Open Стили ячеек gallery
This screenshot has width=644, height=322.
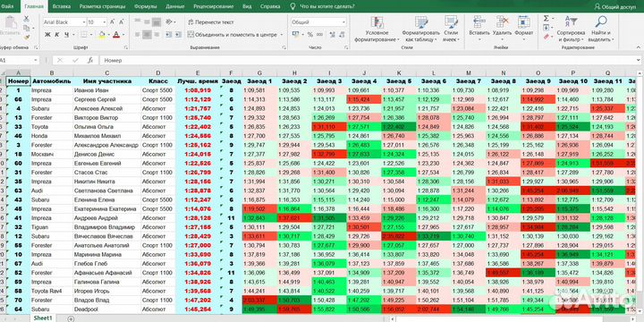pyautogui.click(x=451, y=30)
